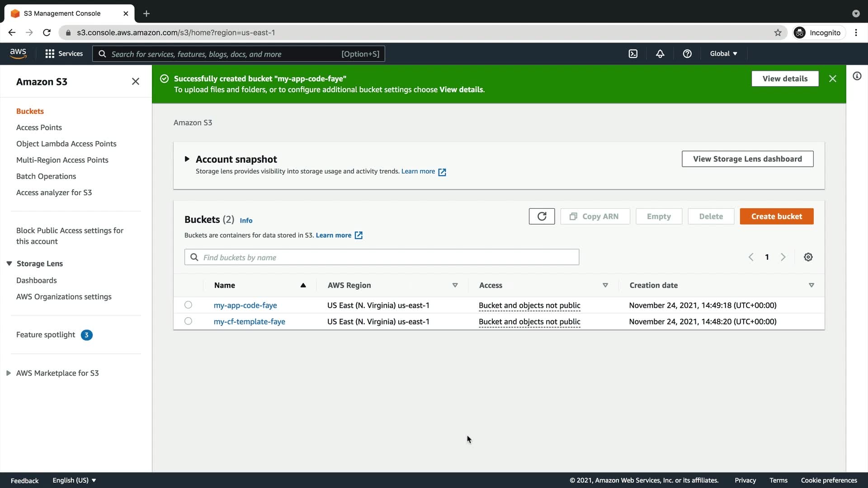Open Access Points in the sidebar

[39, 127]
